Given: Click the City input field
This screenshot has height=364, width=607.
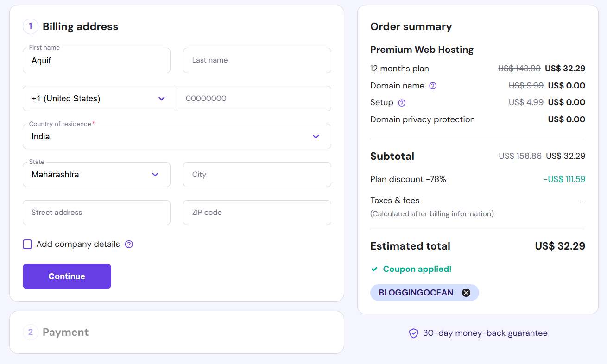Looking at the screenshot, I should click(x=257, y=175).
